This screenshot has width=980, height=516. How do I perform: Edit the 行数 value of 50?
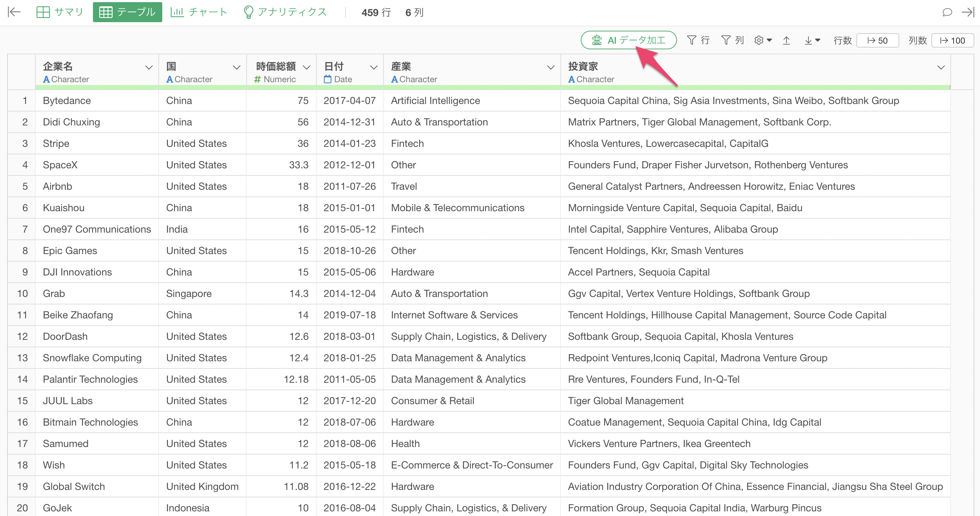click(x=877, y=40)
